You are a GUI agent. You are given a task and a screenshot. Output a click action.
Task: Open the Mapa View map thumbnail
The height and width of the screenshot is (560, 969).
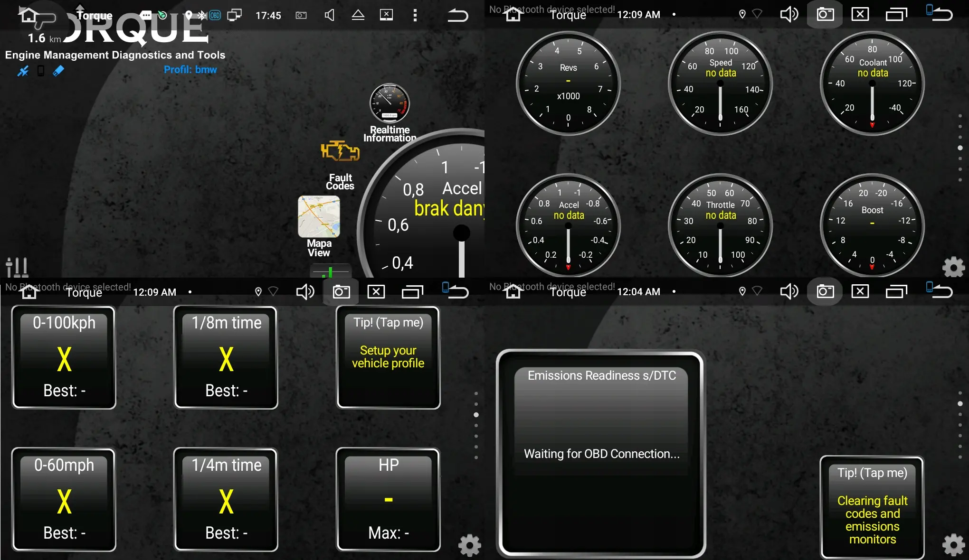click(x=319, y=216)
